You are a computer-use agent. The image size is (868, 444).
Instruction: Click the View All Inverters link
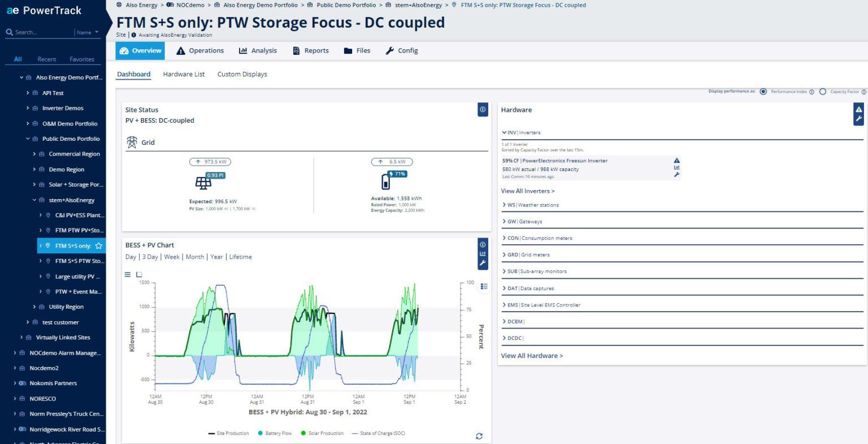(528, 191)
